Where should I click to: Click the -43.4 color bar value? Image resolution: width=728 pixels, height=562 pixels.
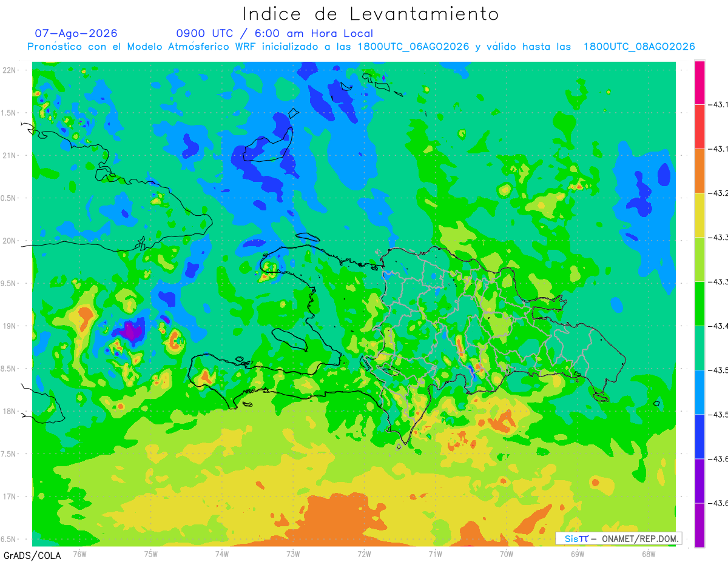click(718, 326)
